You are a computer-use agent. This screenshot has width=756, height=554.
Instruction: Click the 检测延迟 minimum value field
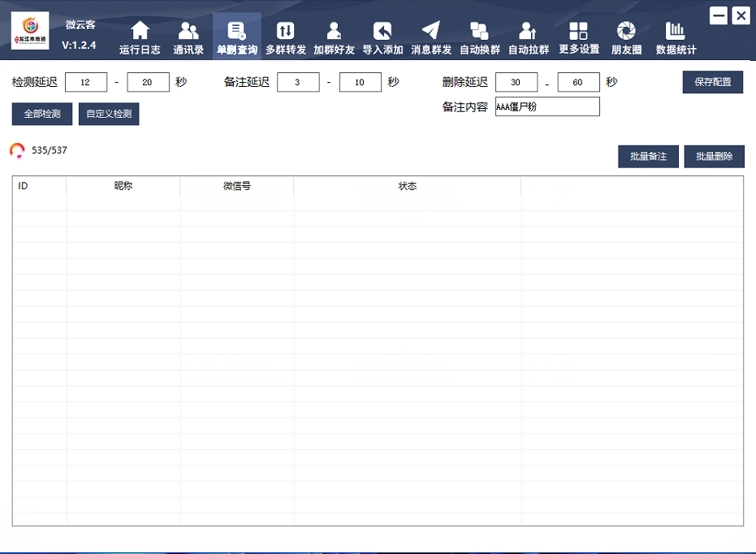86,82
